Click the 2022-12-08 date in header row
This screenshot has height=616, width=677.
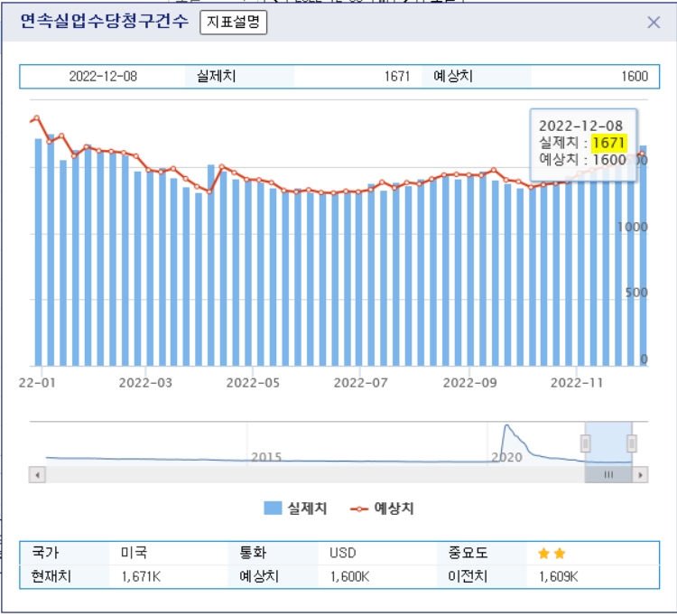coord(103,77)
